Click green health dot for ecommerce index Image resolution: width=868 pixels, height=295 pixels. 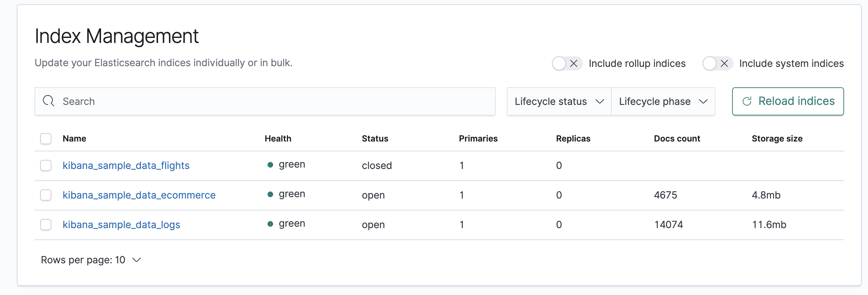click(x=270, y=194)
